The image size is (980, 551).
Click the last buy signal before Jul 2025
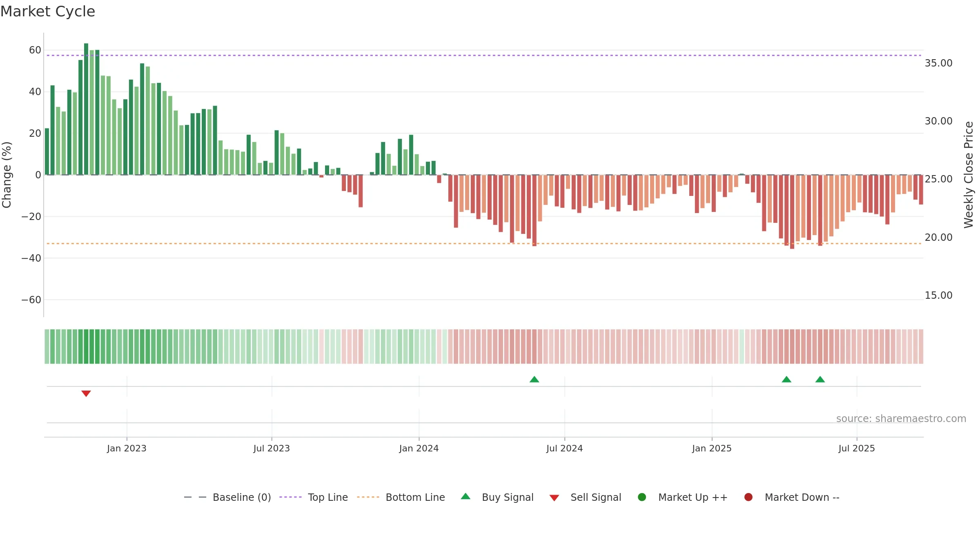coord(820,379)
